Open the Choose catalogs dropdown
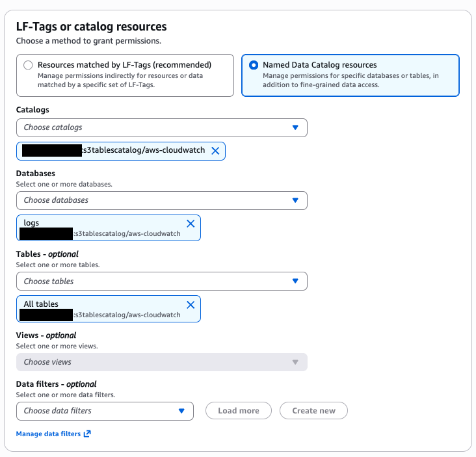This screenshot has height=457, width=476. pos(156,127)
